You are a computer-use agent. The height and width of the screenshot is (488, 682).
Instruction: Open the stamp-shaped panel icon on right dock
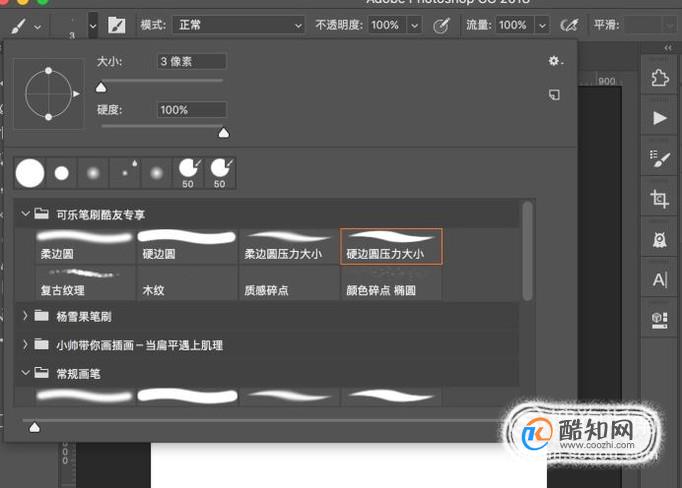pyautogui.click(x=660, y=239)
